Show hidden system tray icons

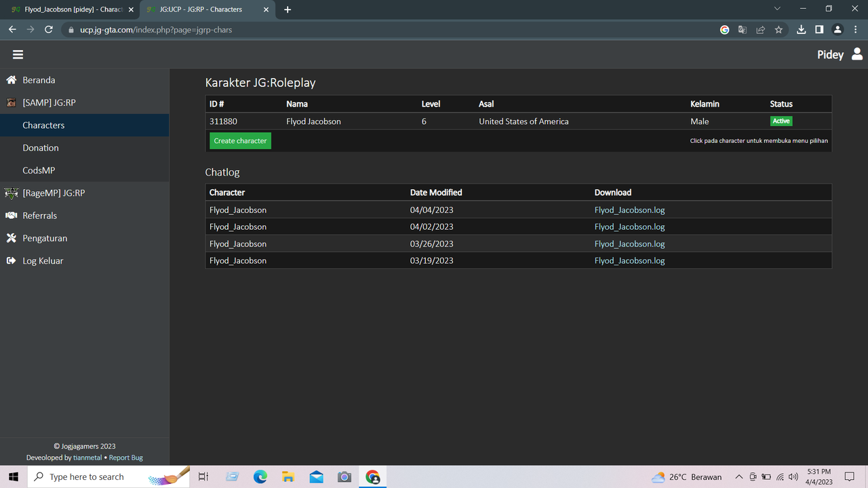tap(739, 477)
